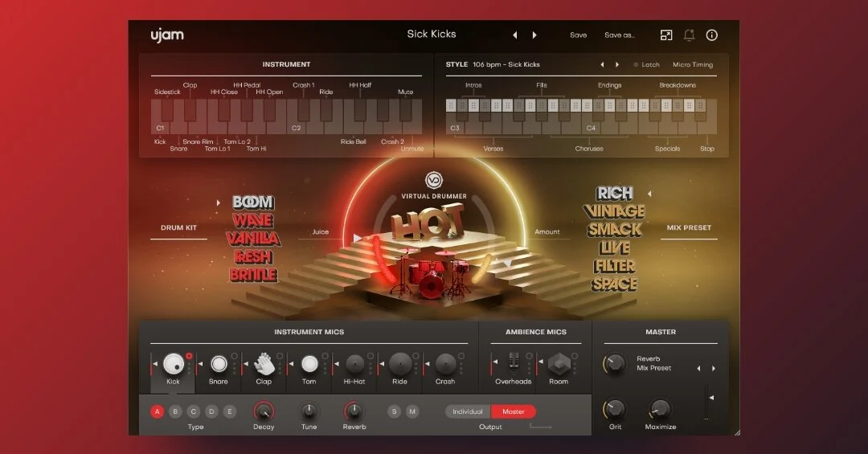Click the ujam logo
Image resolution: width=868 pixels, height=454 pixels.
click(x=167, y=35)
